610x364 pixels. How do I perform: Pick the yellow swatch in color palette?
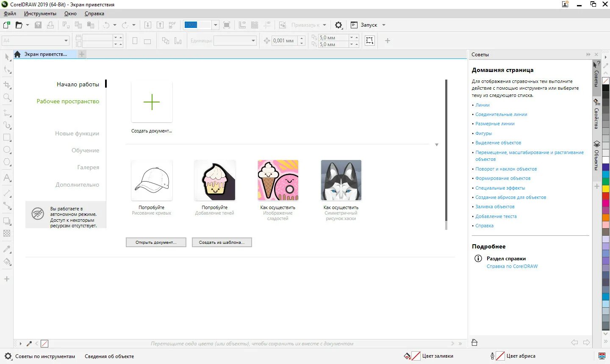pos(606,189)
